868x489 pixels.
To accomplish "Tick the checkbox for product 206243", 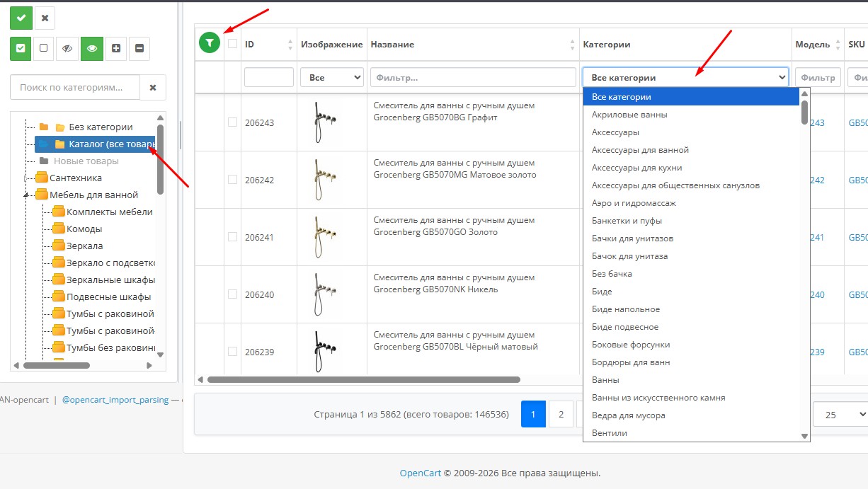I will (x=232, y=122).
